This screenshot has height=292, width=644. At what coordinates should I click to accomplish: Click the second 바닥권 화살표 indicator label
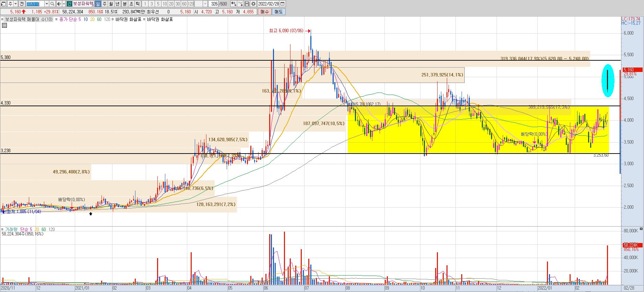point(160,19)
